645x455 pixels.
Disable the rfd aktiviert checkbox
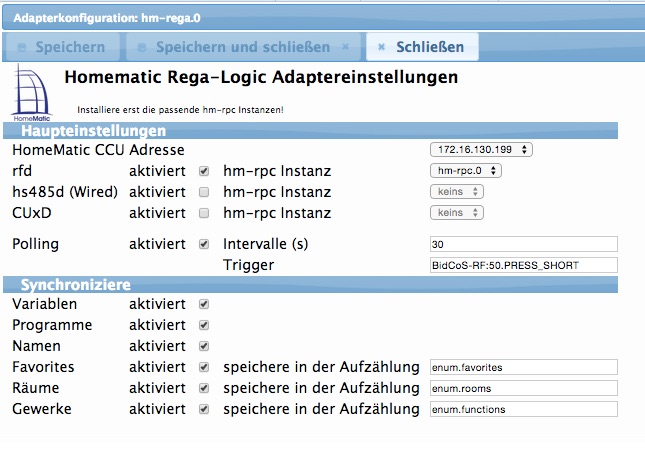(204, 171)
